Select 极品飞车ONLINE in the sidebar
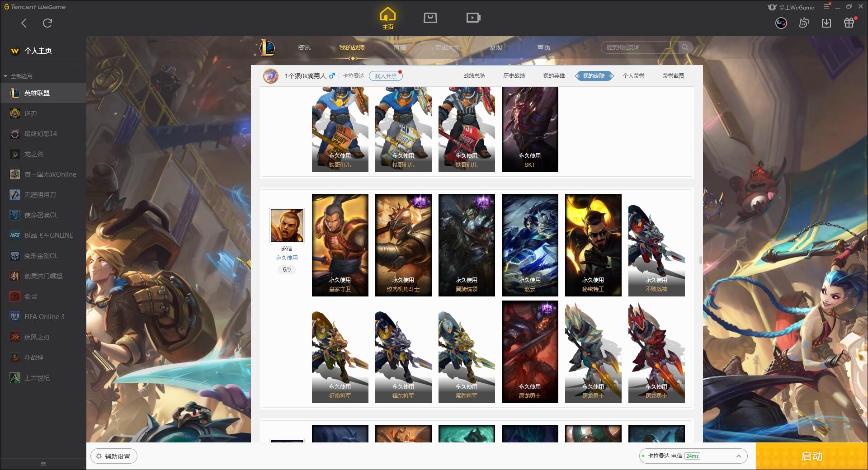Image resolution: width=868 pixels, height=470 pixels. [43, 235]
